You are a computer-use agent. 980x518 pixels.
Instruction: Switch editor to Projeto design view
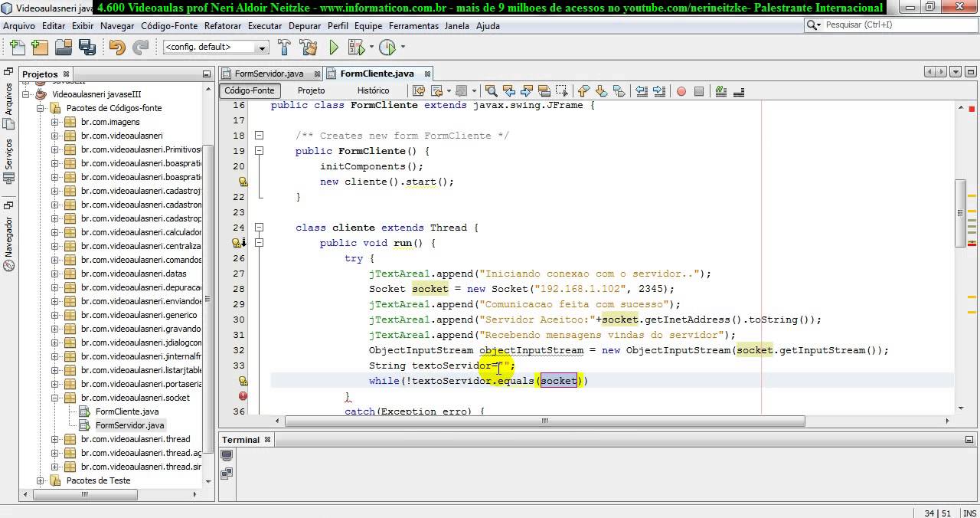click(x=311, y=90)
